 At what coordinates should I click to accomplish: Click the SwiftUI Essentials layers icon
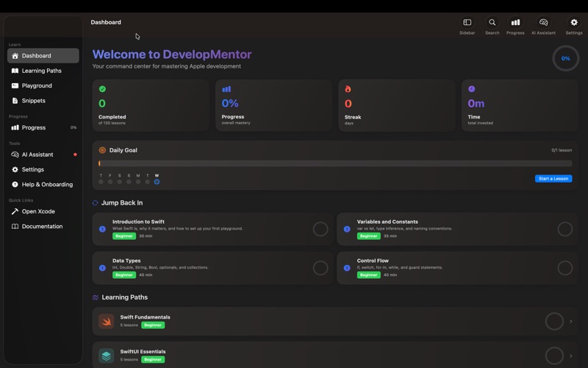tap(106, 355)
